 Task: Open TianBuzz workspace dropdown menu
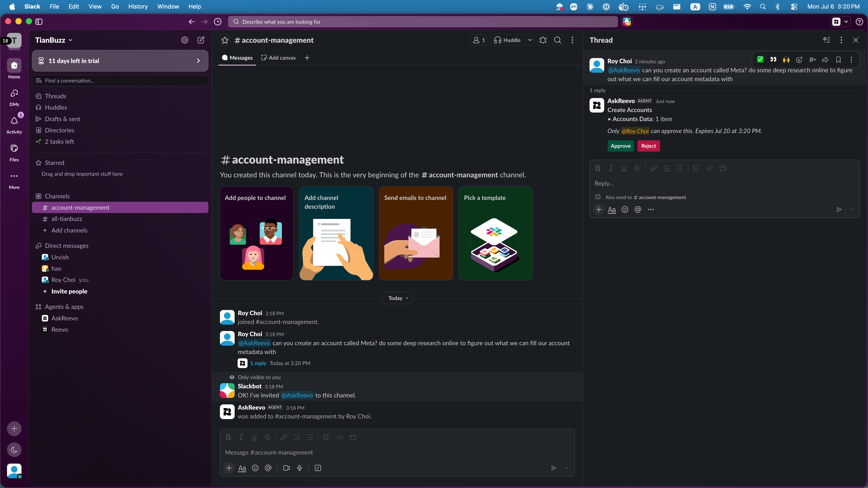pos(54,40)
